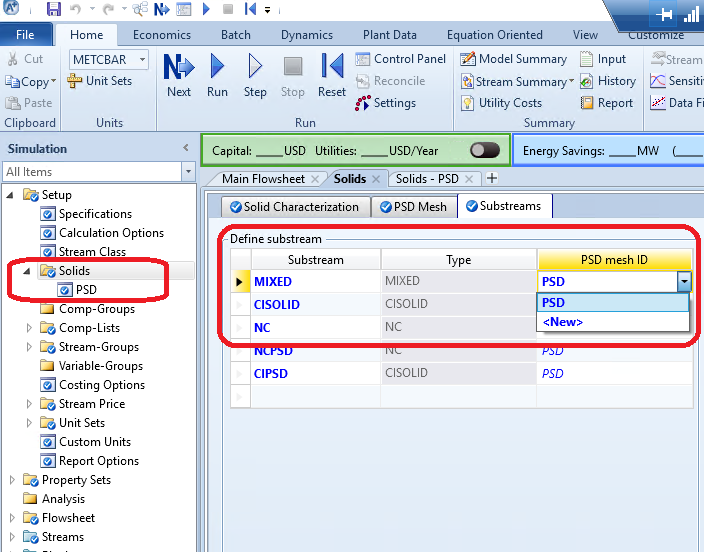Screen dimensions: 704x552
Task: Open the METCBAR unit set dropdown
Action: (x=142, y=59)
